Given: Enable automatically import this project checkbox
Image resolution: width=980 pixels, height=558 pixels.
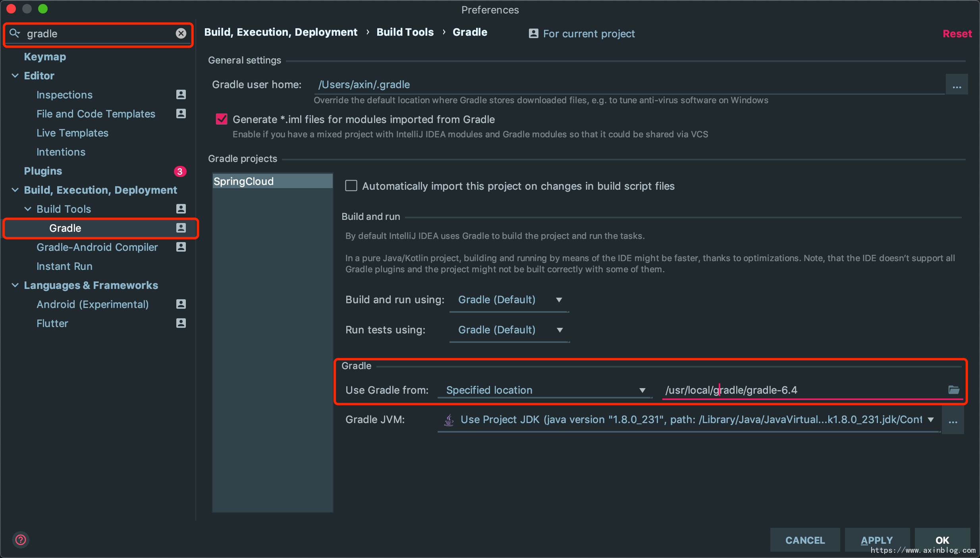Looking at the screenshot, I should pos(351,186).
